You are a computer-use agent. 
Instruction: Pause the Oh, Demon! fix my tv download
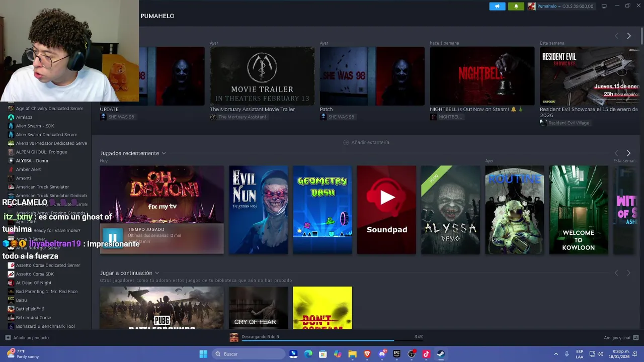click(x=112, y=238)
